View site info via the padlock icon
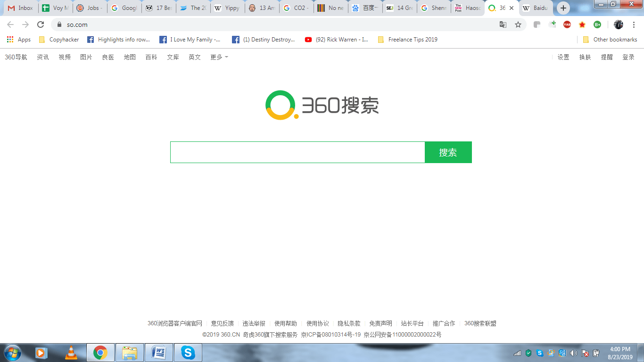The height and width of the screenshot is (362, 644). pyautogui.click(x=59, y=25)
